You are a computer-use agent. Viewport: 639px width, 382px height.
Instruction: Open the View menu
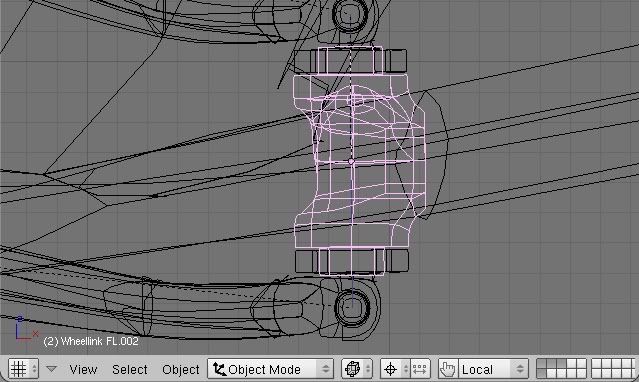point(83,369)
